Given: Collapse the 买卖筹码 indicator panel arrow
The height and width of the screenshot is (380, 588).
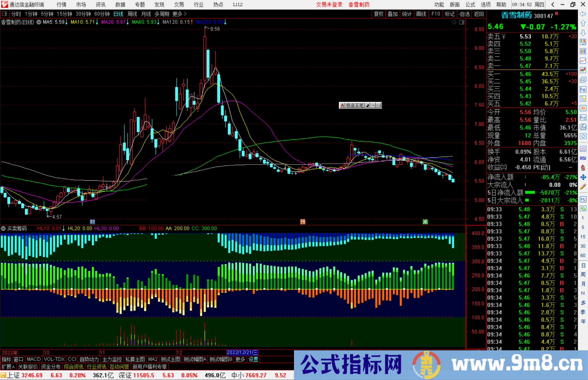Looking at the screenshot, I should (x=3, y=229).
